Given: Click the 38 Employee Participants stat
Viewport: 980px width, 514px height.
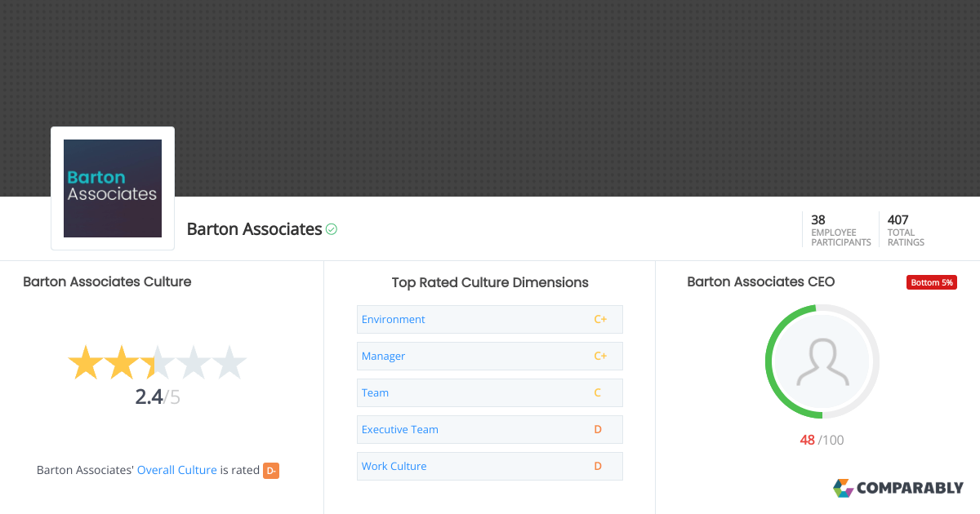Looking at the screenshot, I should tap(840, 230).
